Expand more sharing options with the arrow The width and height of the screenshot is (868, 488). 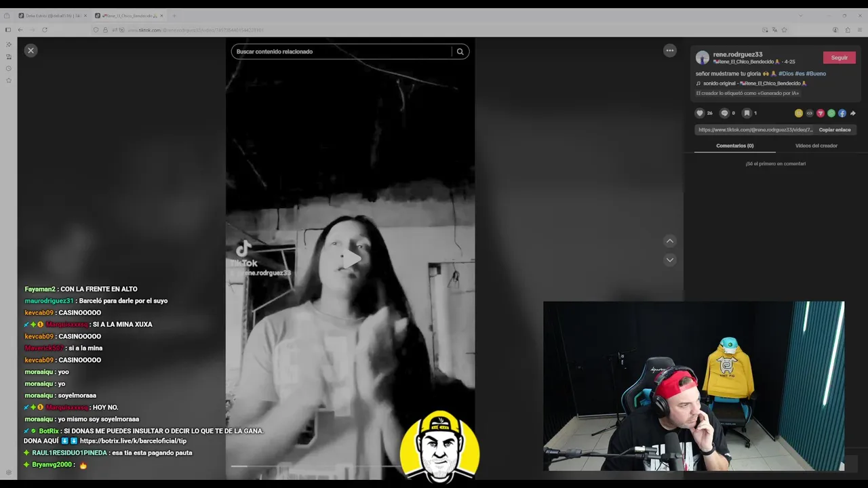(853, 113)
